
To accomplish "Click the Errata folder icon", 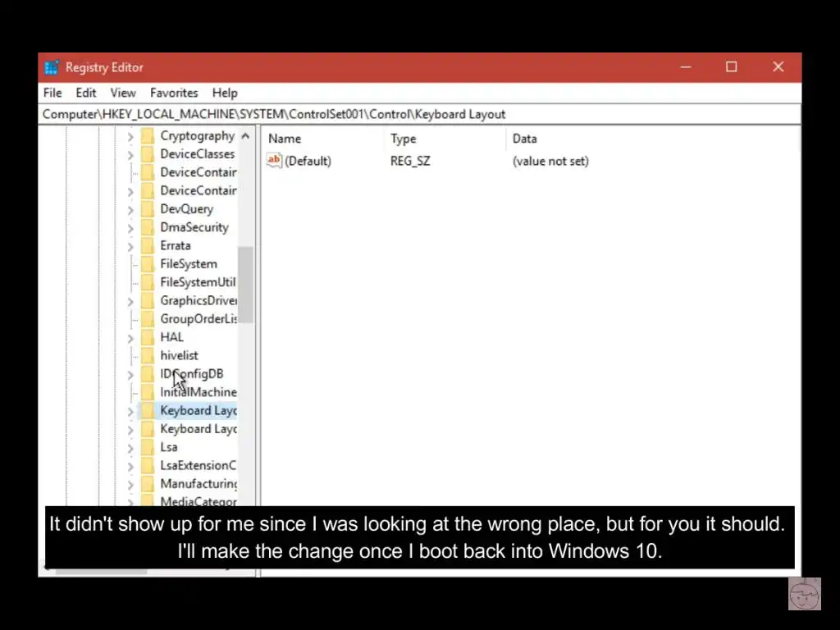I will point(148,246).
